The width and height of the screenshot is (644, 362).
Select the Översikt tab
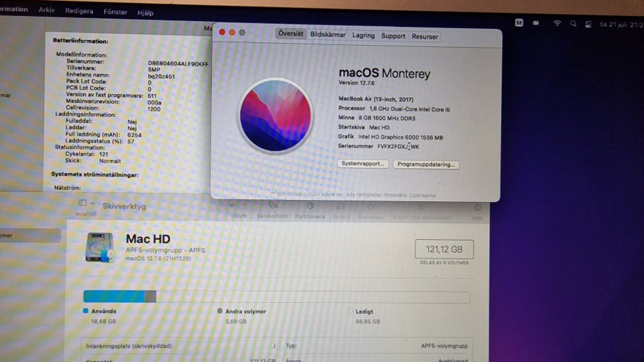click(x=290, y=34)
